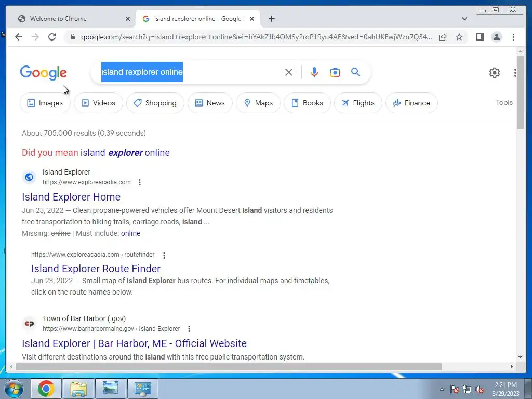Open Chrome's three-dot menu
Image resolution: width=532 pixels, height=399 pixels.
tap(513, 37)
